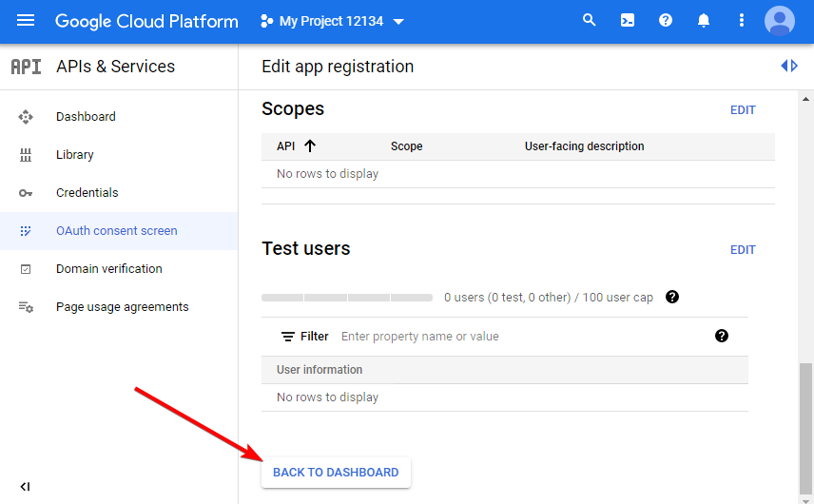The image size is (814, 504).
Task: Collapse the left navigation sidebar
Action: point(26,486)
